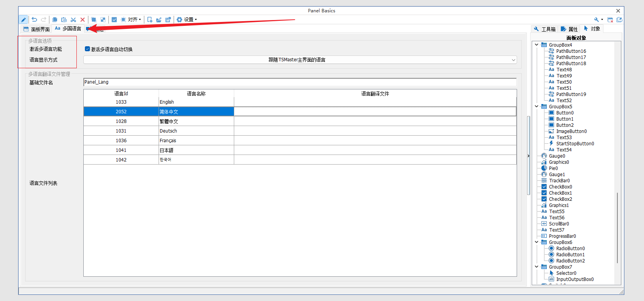The height and width of the screenshot is (301, 644).
Task: Click the Panel_Lang base file name field
Action: point(300,82)
